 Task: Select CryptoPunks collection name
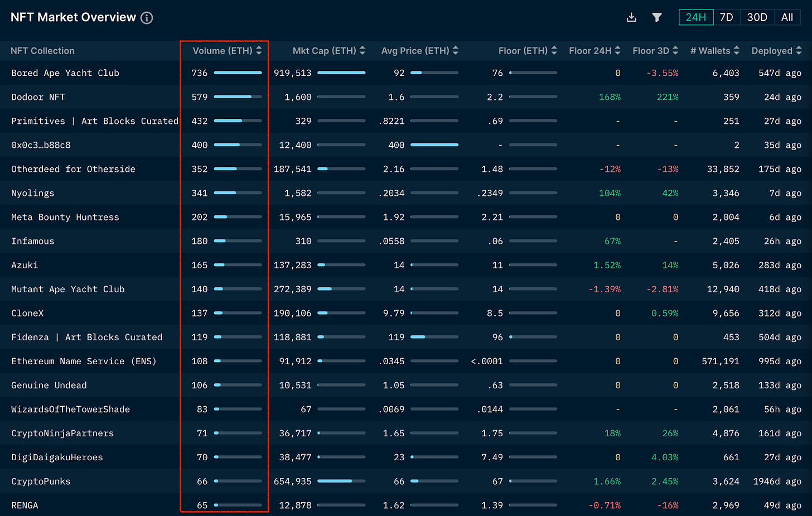[41, 481]
